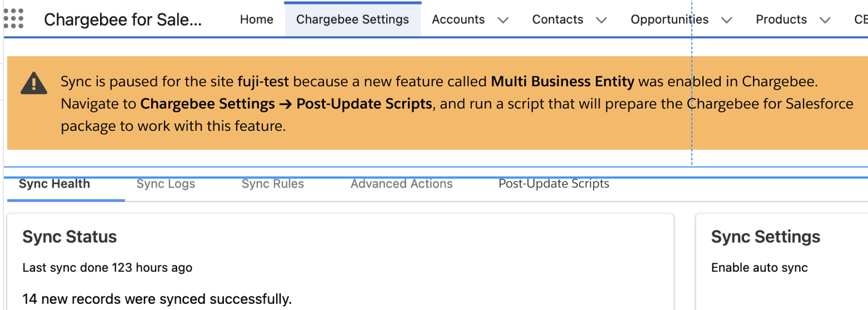Viewport: 868px width, 310px height.
Task: Expand the Opportunities dropdown chevron
Action: click(726, 20)
